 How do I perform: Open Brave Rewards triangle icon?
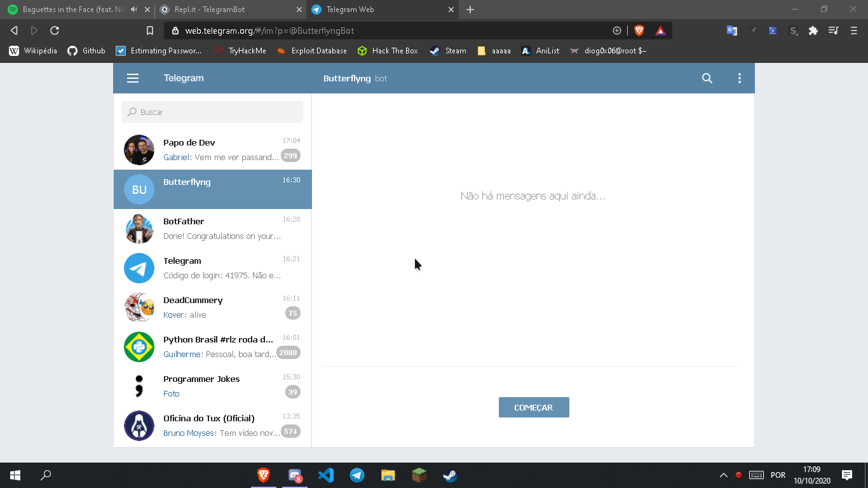point(661,30)
